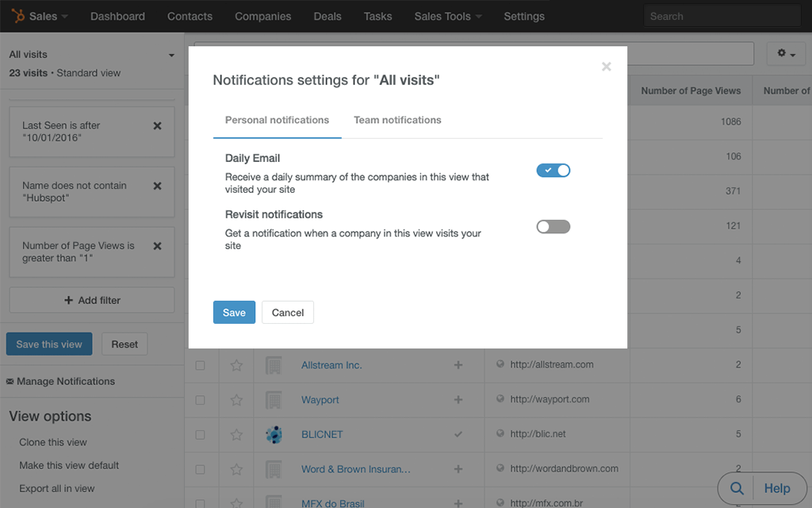This screenshot has height=508, width=812.
Task: Remove the "Name does not contain" filter
Action: pos(157,187)
